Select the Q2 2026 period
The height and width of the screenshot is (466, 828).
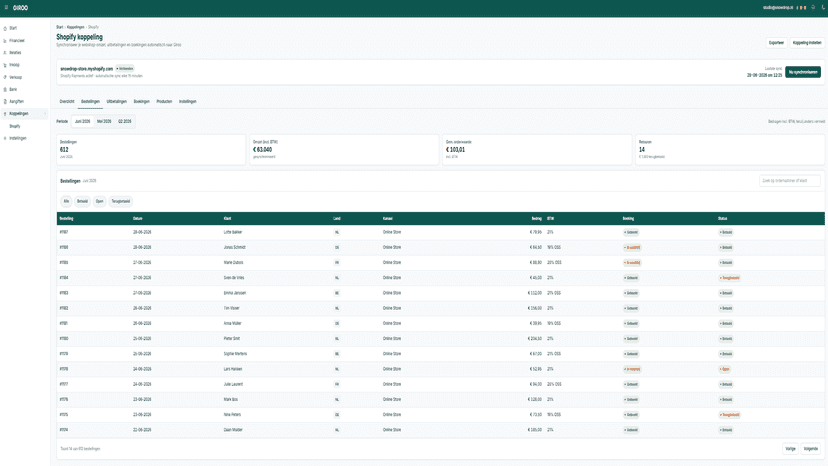click(125, 122)
